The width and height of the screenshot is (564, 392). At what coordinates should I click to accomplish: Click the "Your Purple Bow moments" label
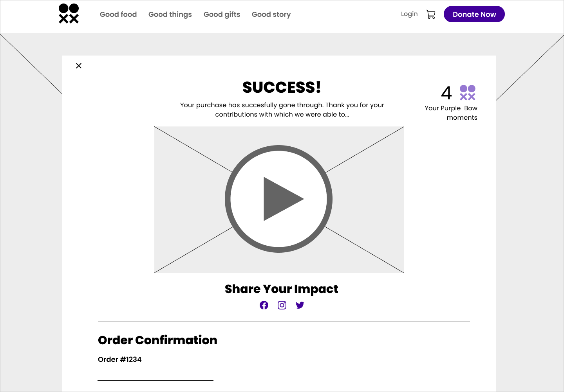click(451, 113)
